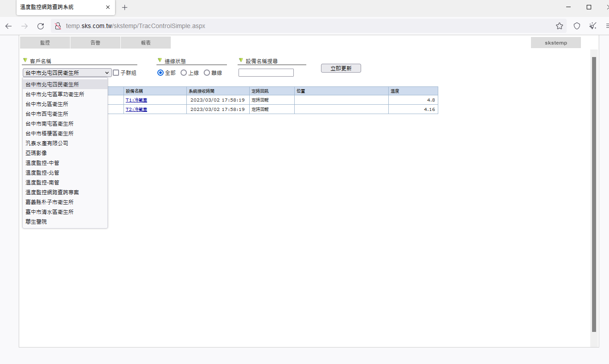Click the green triangle beside 連線狀態
This screenshot has height=364, width=609.
(160, 60)
